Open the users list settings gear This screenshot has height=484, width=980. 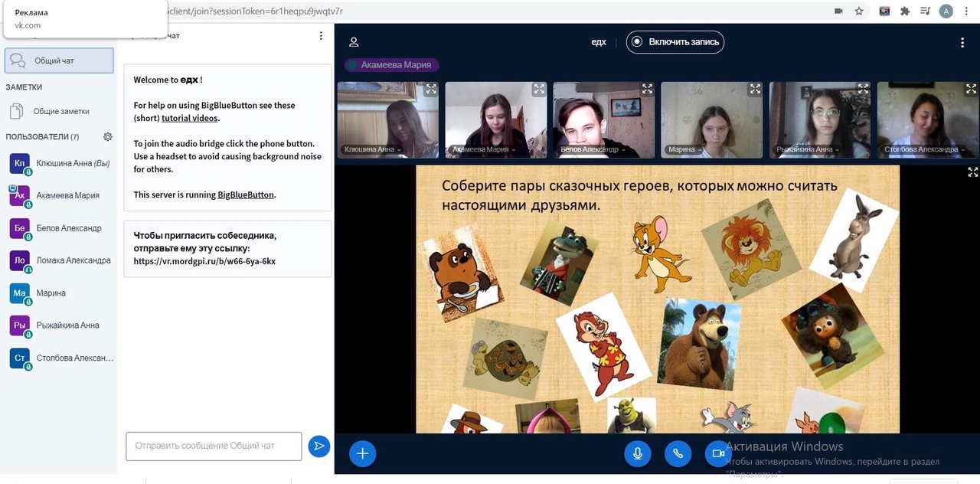click(108, 137)
